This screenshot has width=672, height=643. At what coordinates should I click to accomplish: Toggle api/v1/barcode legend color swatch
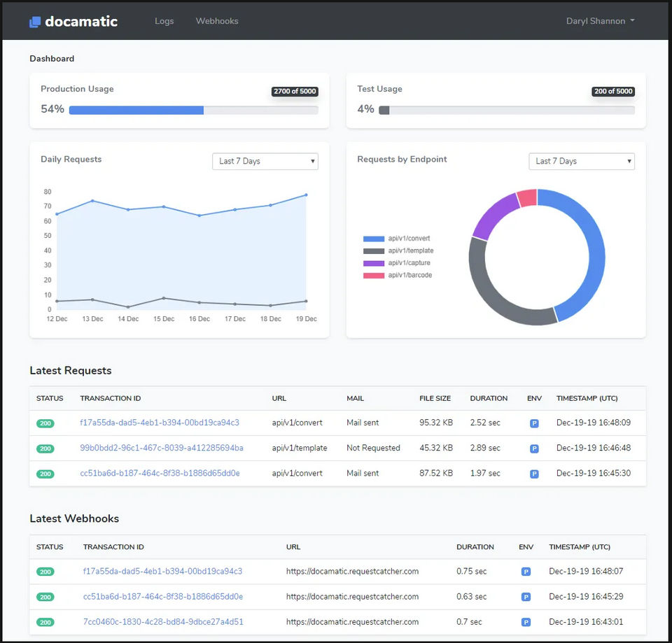(x=374, y=276)
